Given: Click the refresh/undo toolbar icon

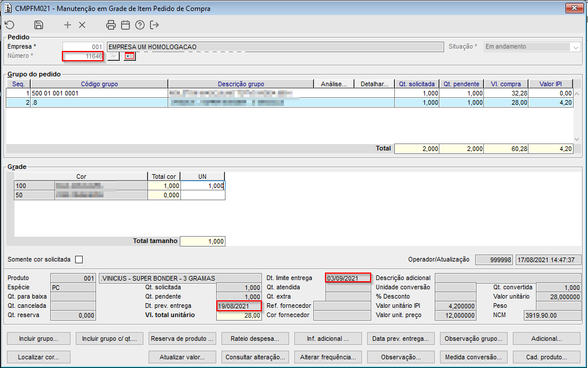Looking at the screenshot, I should (x=10, y=25).
